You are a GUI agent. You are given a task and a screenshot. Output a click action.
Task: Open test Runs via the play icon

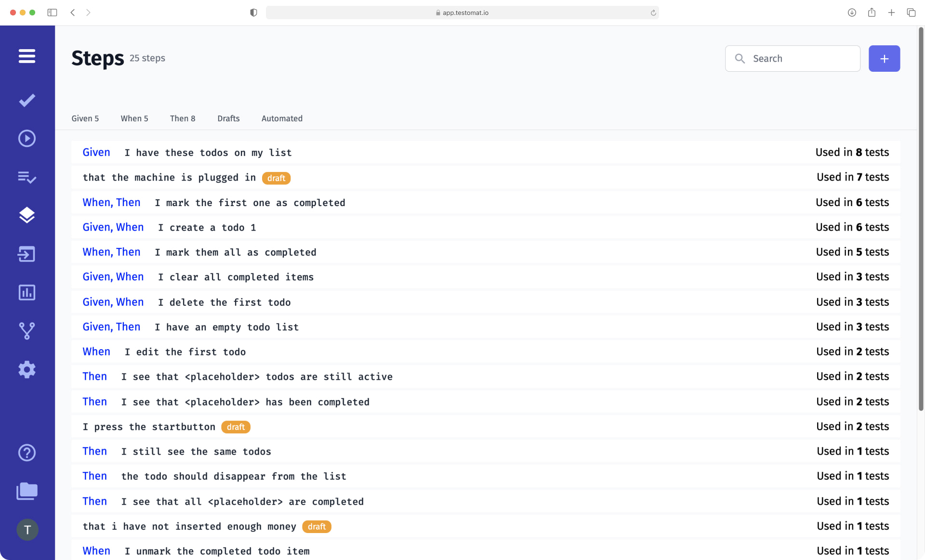[x=26, y=138]
